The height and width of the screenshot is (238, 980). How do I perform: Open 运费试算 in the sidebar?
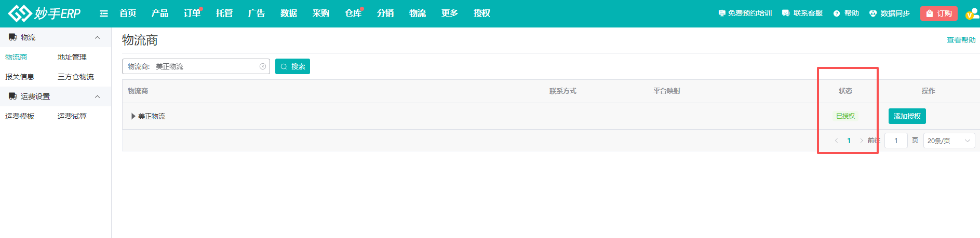point(72,116)
